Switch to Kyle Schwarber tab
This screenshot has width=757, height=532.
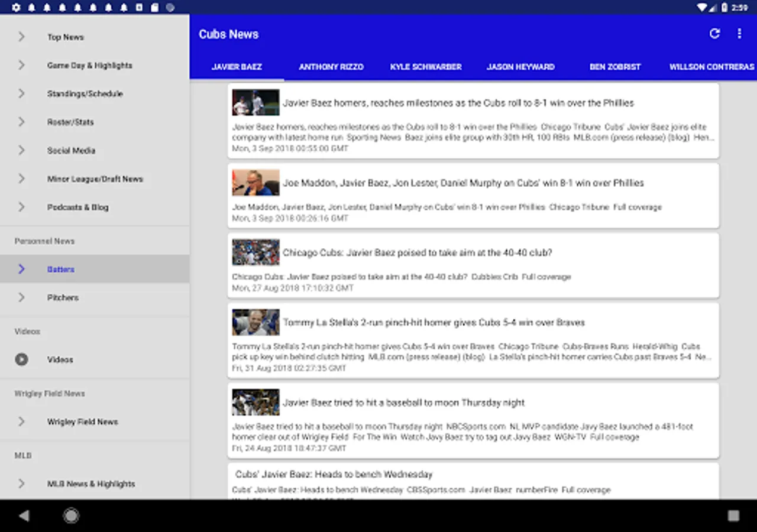coord(426,67)
